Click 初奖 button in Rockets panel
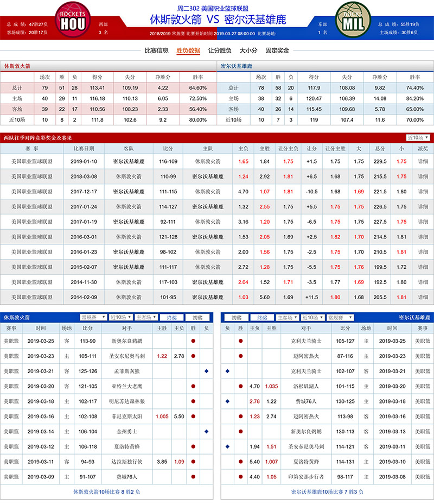Image resolution: width=434 pixels, height=504 pixels. (x=197, y=318)
